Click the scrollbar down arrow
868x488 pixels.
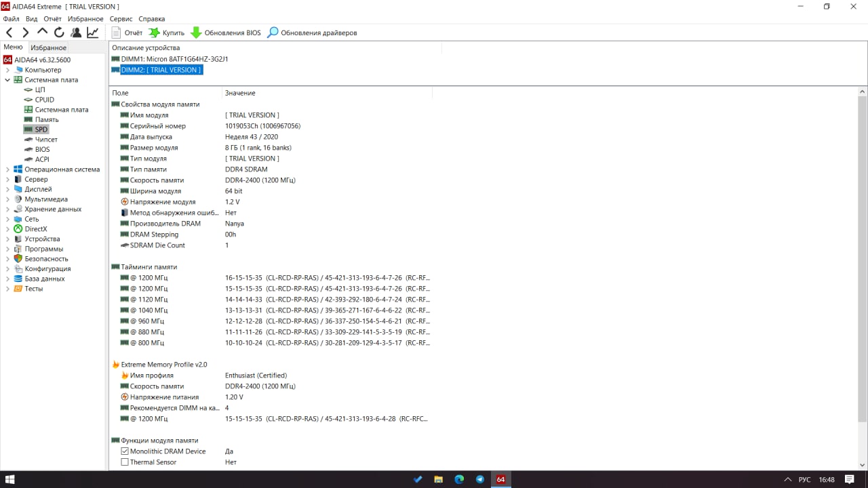[863, 465]
